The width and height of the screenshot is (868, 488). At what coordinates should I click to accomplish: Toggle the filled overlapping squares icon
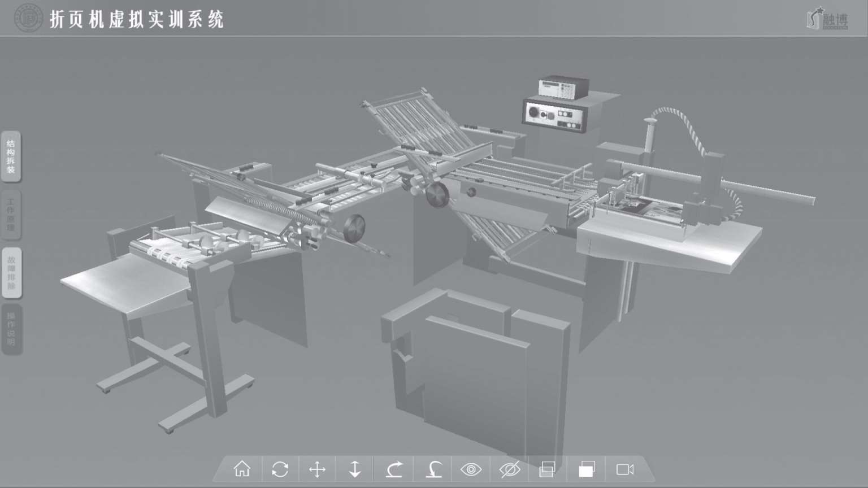pyautogui.click(x=587, y=469)
